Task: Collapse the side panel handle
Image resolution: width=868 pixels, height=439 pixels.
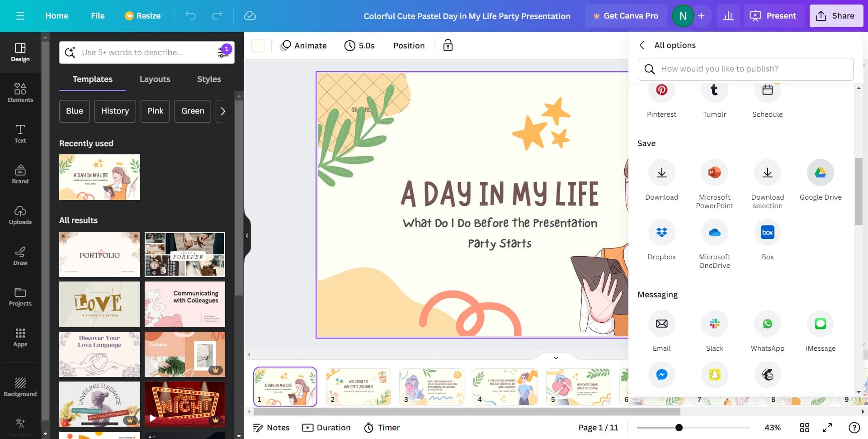Action: point(247,235)
